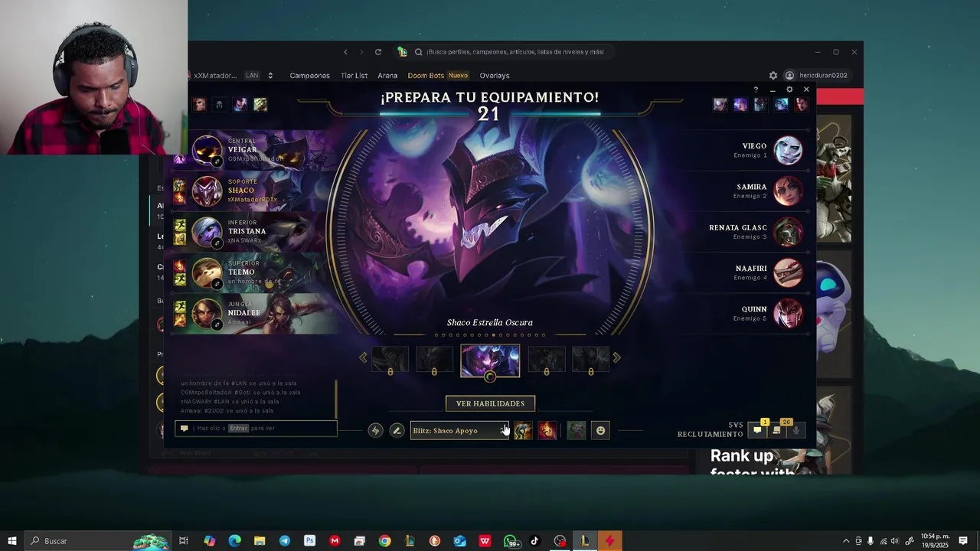Screen dimensions: 980x551
Task: Select the first locked skin thumbnail
Action: pos(390,360)
